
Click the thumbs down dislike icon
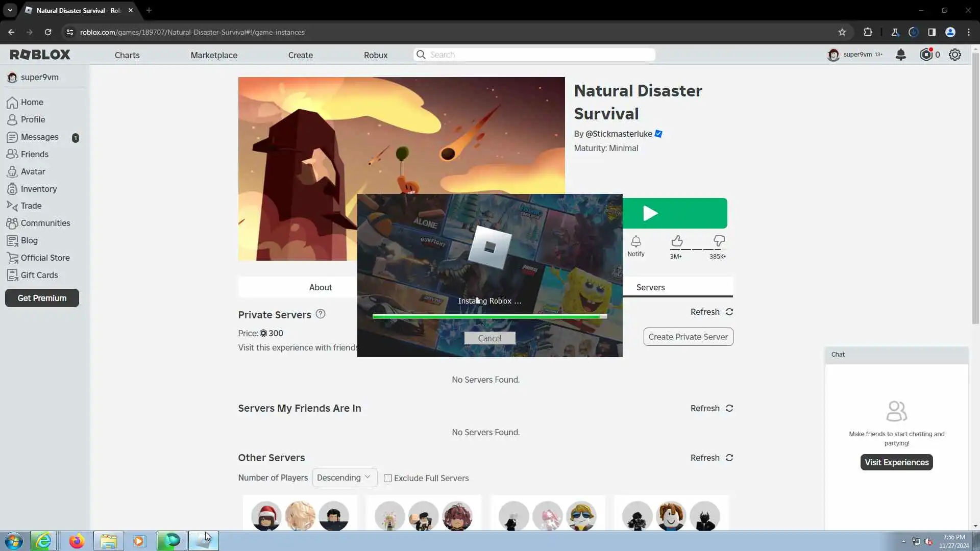[x=719, y=241]
